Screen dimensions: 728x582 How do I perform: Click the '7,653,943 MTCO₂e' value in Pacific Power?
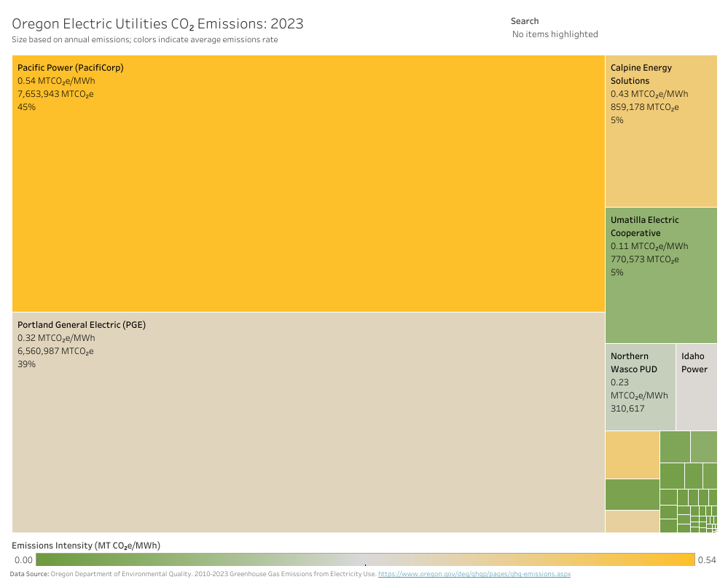tap(55, 94)
